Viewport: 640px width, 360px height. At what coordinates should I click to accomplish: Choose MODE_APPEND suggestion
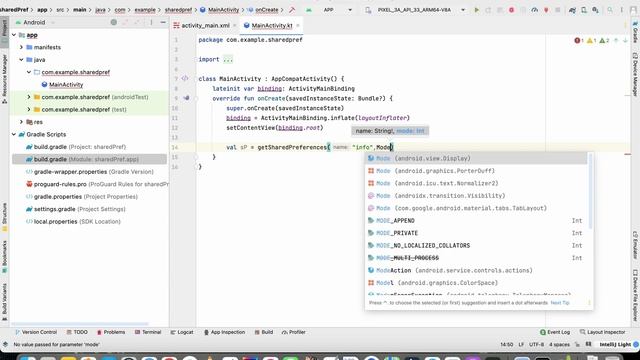[x=476, y=220]
